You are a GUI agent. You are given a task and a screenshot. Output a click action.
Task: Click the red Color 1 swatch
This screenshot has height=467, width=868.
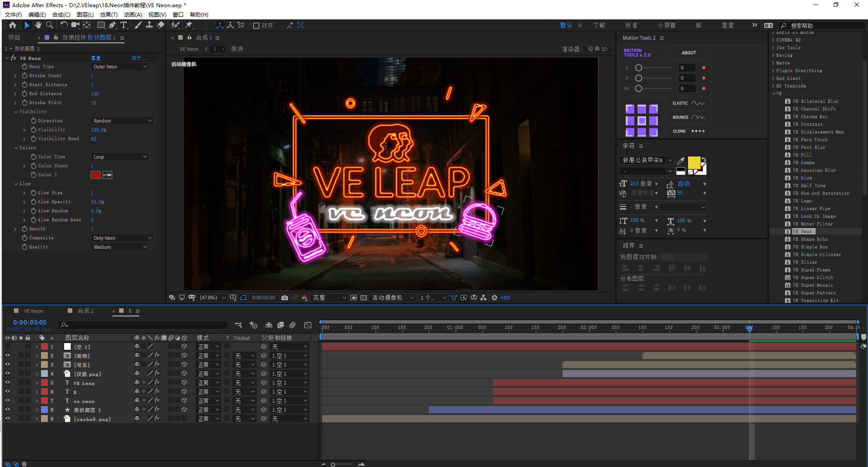pyautogui.click(x=96, y=175)
